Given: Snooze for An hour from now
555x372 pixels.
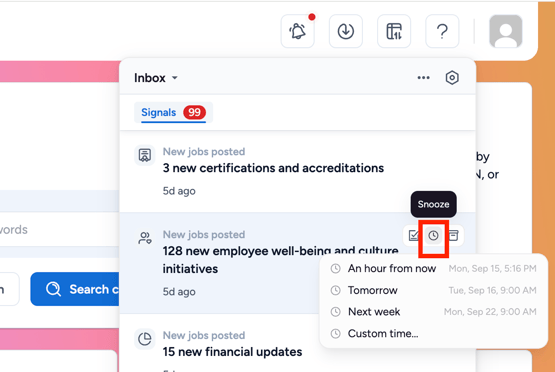Looking at the screenshot, I should tap(433, 269).
